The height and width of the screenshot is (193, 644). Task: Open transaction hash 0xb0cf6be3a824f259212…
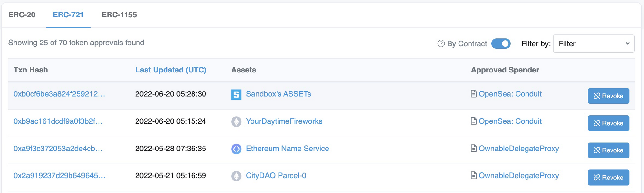59,94
